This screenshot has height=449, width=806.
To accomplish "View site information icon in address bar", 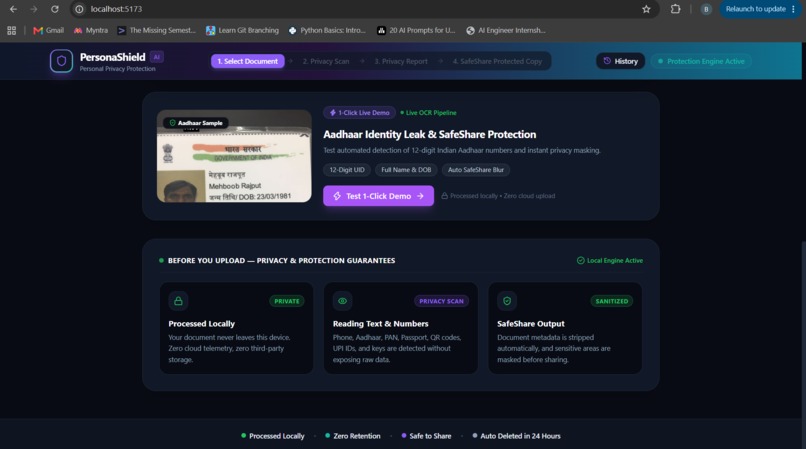I will pyautogui.click(x=79, y=9).
